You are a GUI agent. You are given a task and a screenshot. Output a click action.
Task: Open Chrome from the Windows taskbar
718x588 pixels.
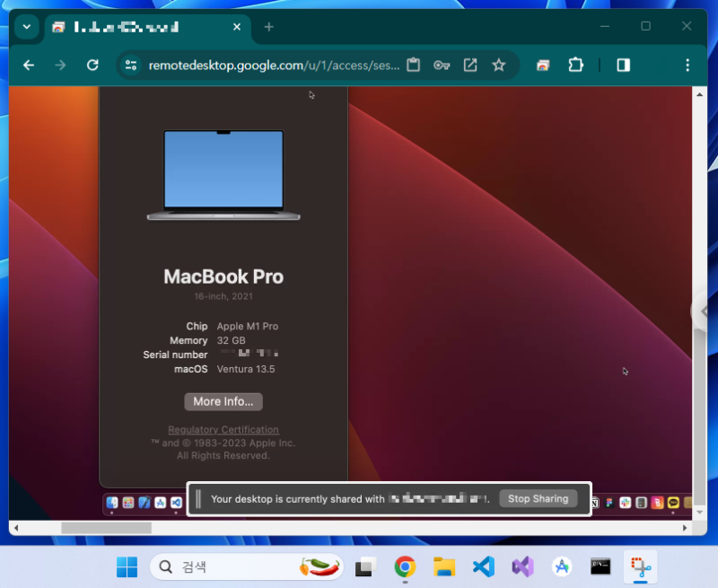pyautogui.click(x=404, y=567)
